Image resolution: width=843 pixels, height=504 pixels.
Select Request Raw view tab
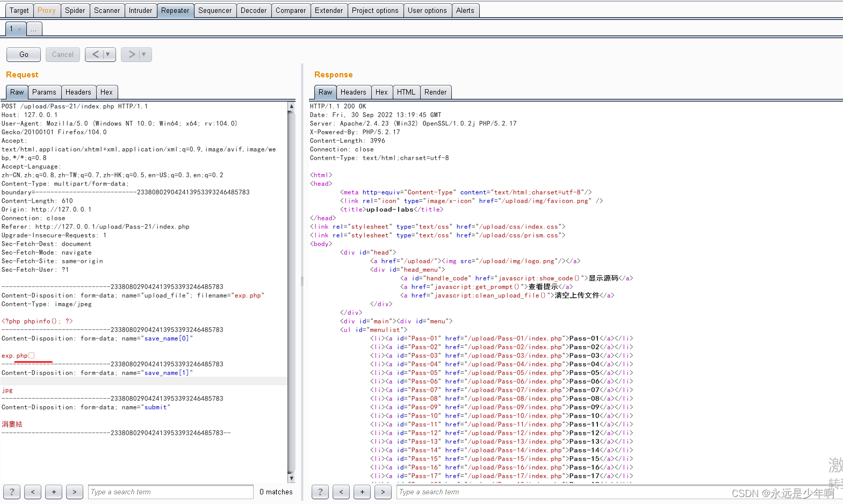point(17,92)
